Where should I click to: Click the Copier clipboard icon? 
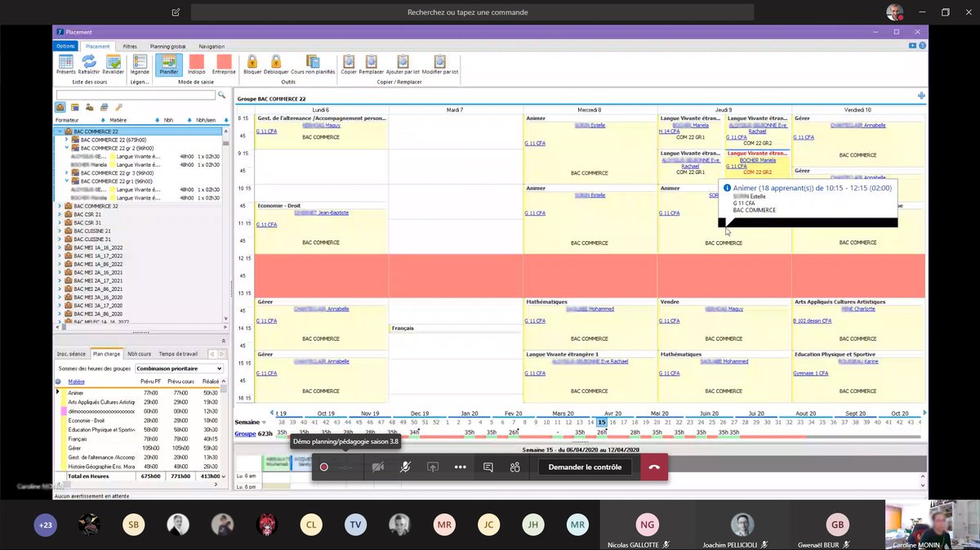349,61
